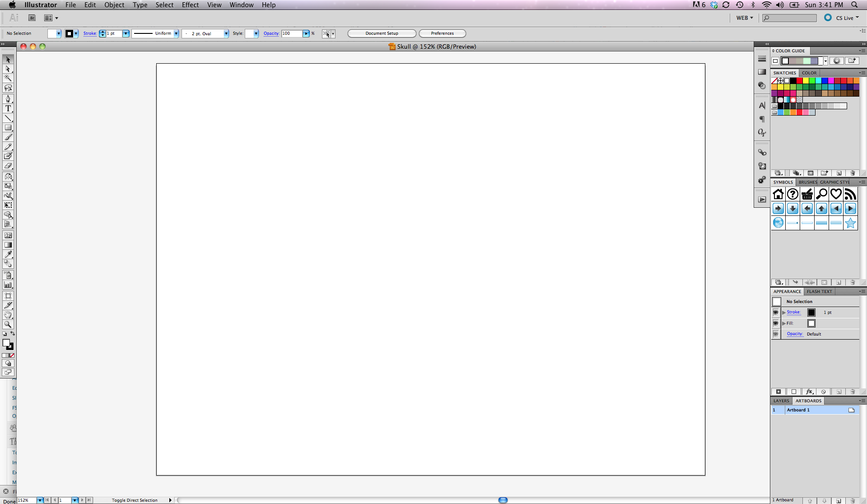The height and width of the screenshot is (504, 867).
Task: Select the Eraser tool
Action: click(x=8, y=166)
